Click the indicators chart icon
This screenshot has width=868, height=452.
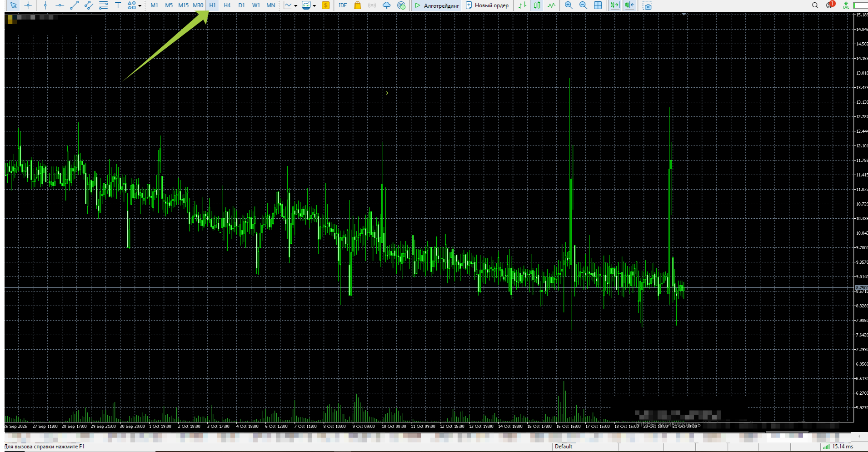(306, 5)
